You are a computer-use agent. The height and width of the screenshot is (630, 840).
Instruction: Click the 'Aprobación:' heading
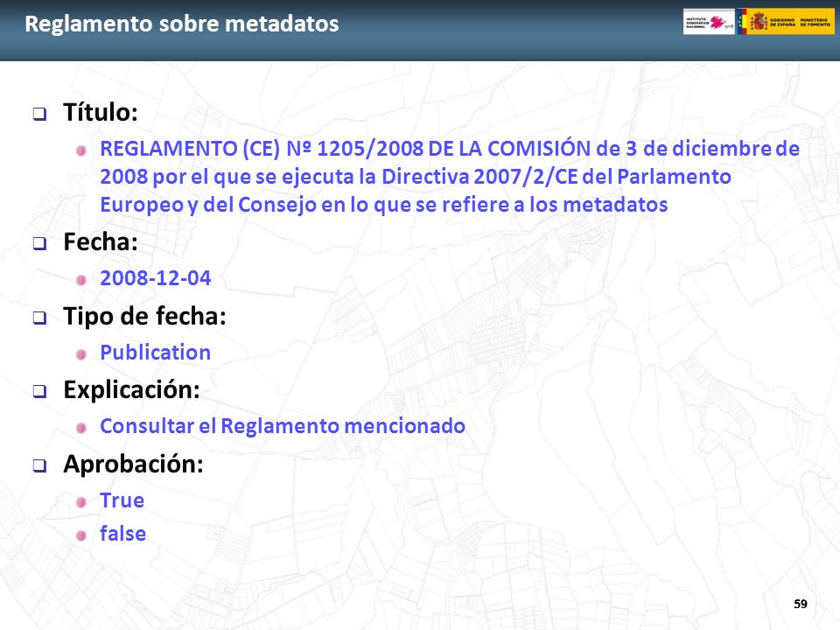(x=133, y=464)
